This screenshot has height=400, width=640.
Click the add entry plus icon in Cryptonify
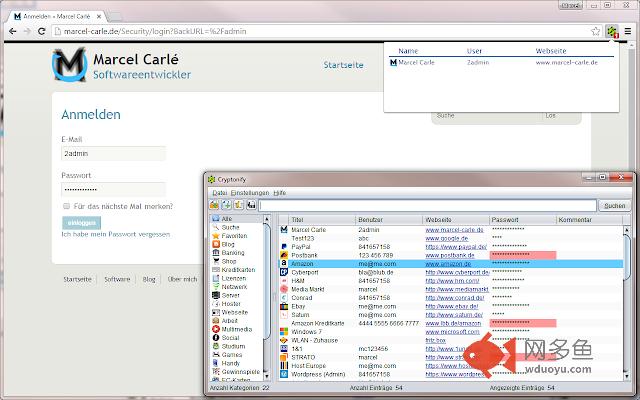click(227, 205)
